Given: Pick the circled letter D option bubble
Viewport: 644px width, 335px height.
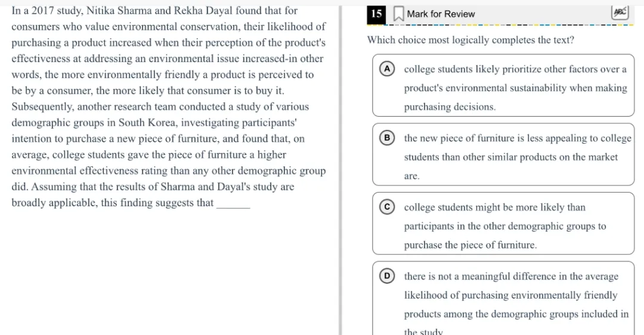Looking at the screenshot, I should [386, 277].
